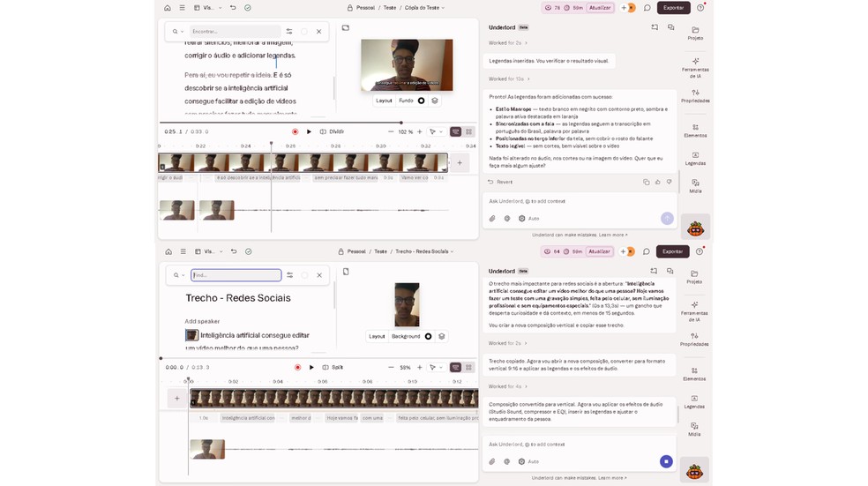Screen dimensions: 868x486
Task: Open search options sliders beside Encontrar field
Action: point(289,32)
